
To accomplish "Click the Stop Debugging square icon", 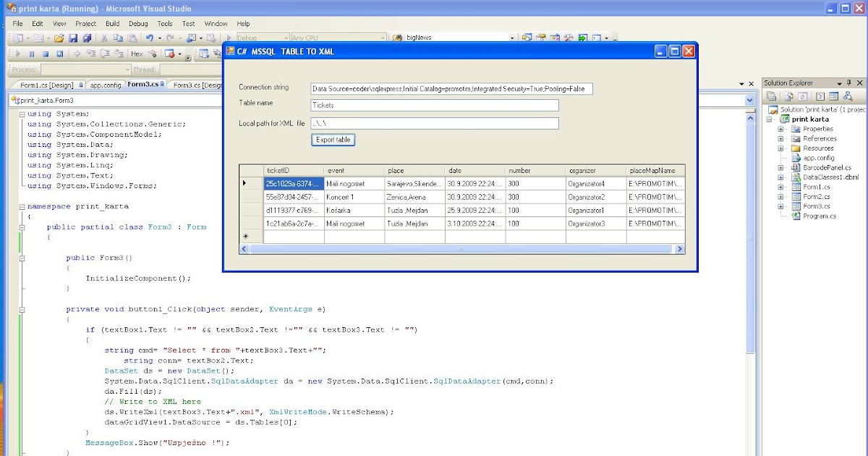I will (x=46, y=53).
